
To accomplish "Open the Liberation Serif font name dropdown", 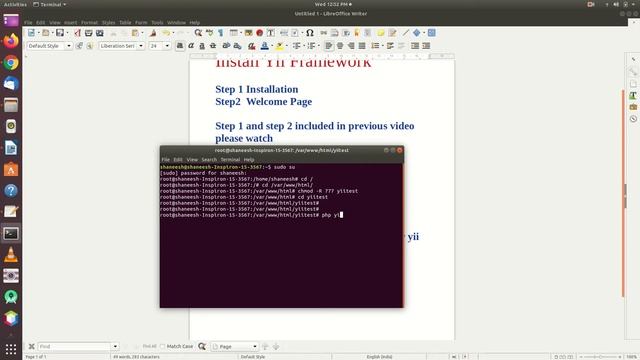I will pyautogui.click(x=141, y=46).
